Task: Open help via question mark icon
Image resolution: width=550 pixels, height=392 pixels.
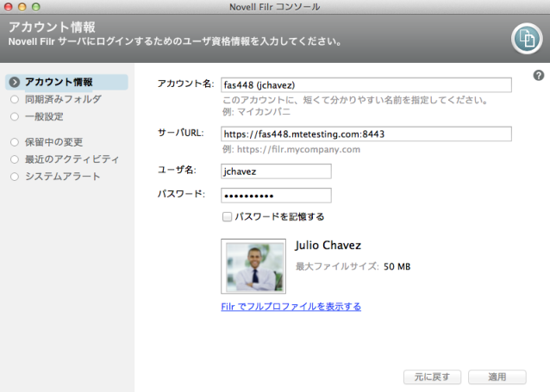Action: pos(539,76)
